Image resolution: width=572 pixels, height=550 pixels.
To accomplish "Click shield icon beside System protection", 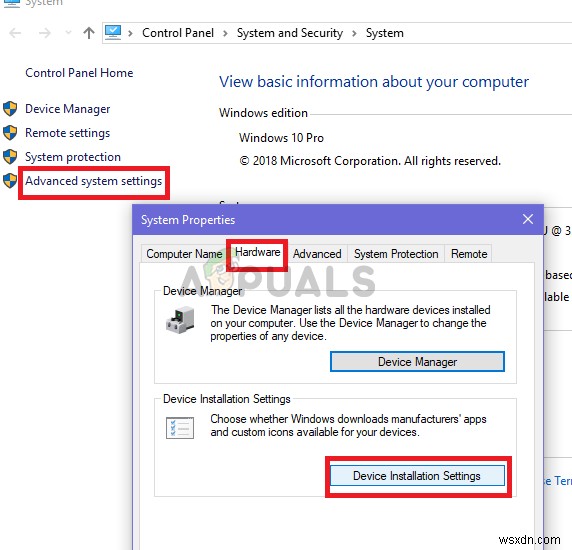I will [x=10, y=157].
